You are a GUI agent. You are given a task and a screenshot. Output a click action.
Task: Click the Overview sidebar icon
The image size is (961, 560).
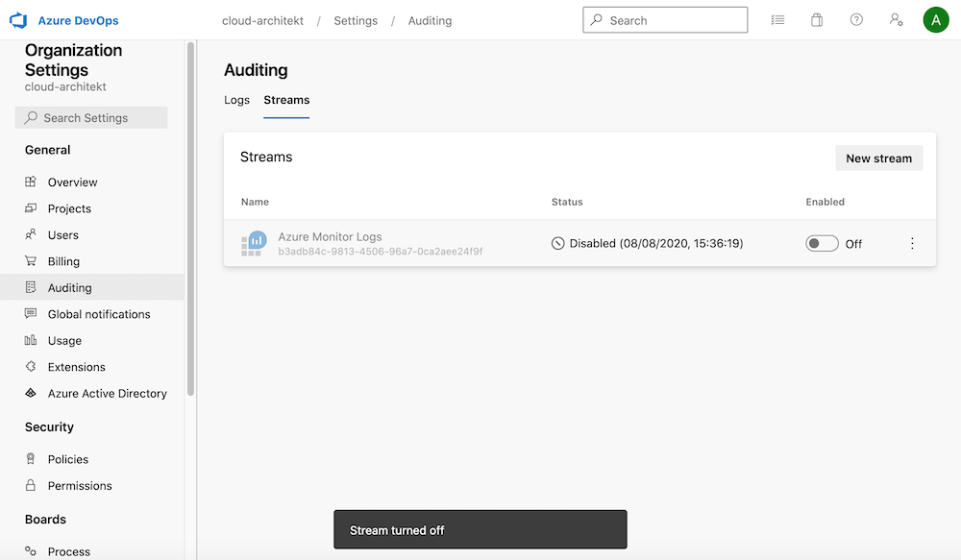(x=31, y=182)
